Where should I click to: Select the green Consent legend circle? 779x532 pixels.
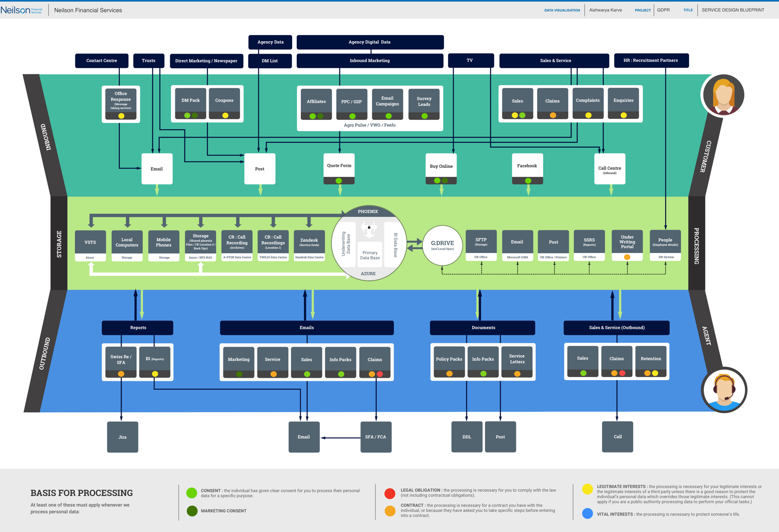(x=192, y=493)
